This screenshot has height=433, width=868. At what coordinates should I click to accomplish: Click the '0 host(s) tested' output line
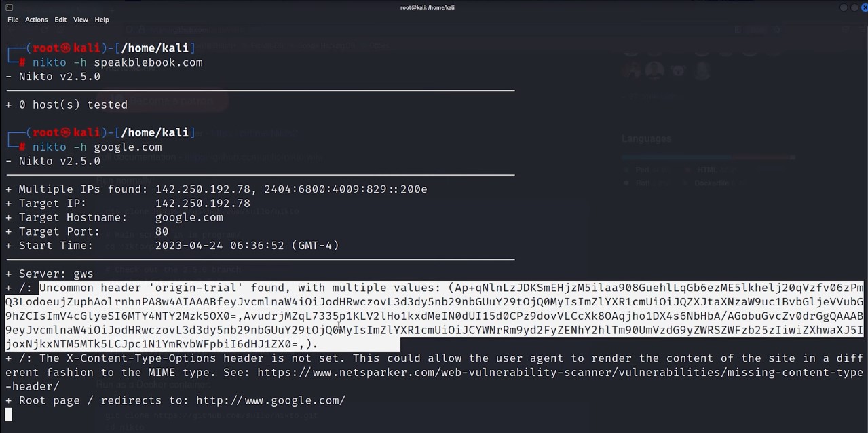tap(67, 105)
